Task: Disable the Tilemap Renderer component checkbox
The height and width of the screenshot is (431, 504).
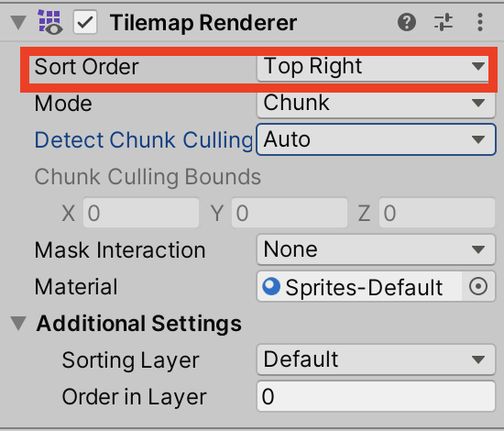Action: (x=85, y=22)
